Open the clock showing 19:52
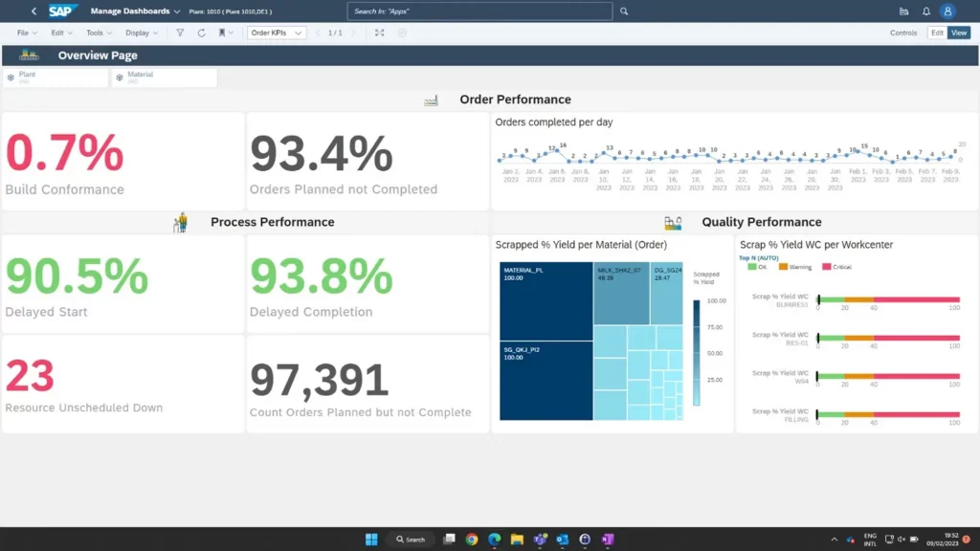 (943, 540)
